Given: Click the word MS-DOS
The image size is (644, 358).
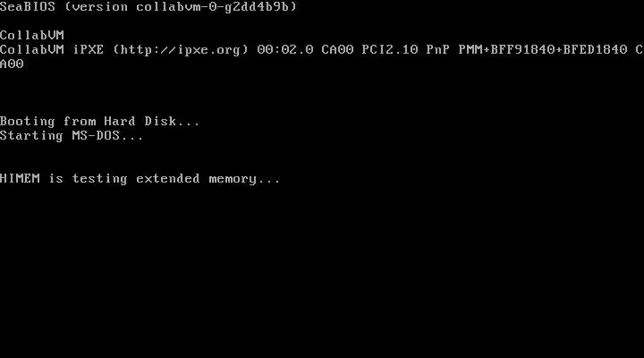Looking at the screenshot, I should 96,136.
